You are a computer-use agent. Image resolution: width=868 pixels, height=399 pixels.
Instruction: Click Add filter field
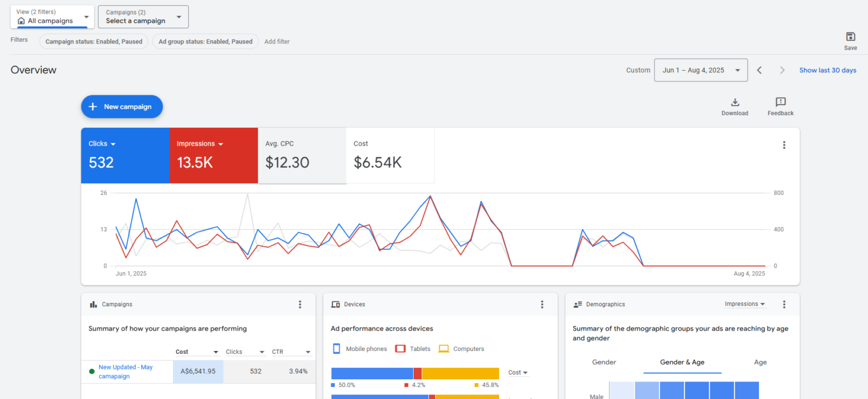click(x=277, y=41)
